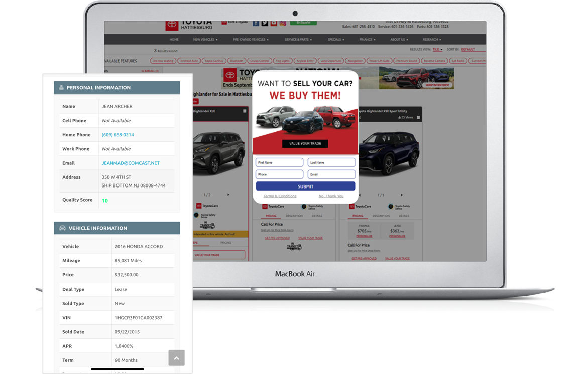588x374 pixels.
Task: Click next image arrow on right Highlander card
Action: 402,195
